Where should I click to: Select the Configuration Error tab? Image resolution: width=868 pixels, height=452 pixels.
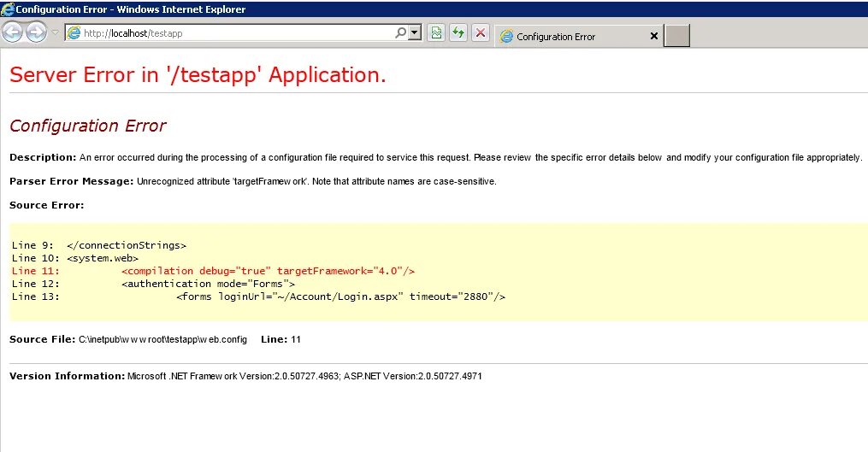[578, 37]
